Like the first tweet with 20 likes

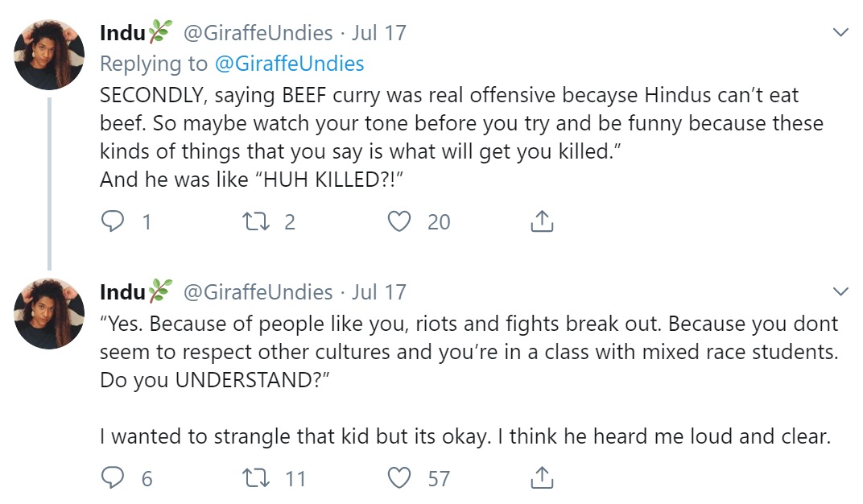click(399, 221)
